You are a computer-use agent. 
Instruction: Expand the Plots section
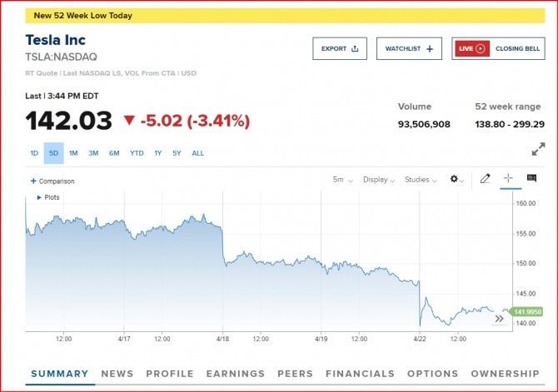coord(47,197)
